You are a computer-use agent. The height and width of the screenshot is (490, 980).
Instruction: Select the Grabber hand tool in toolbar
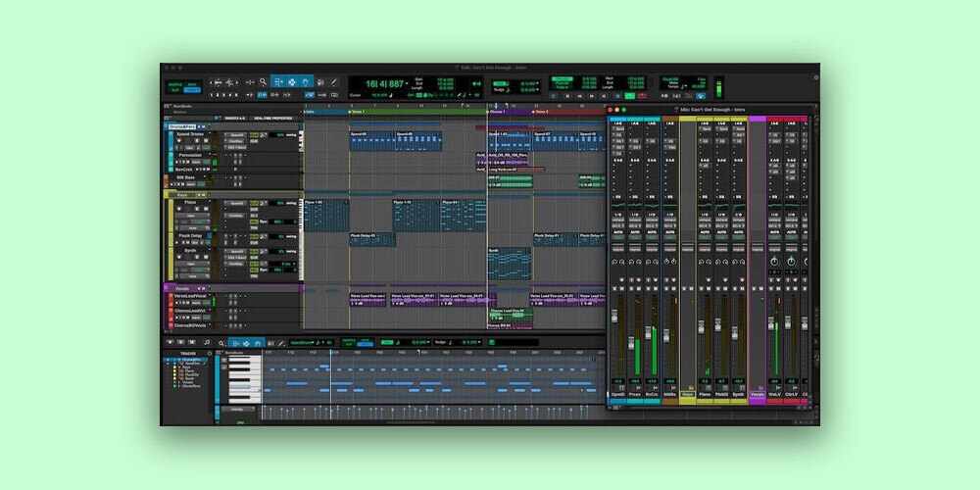[x=306, y=81]
